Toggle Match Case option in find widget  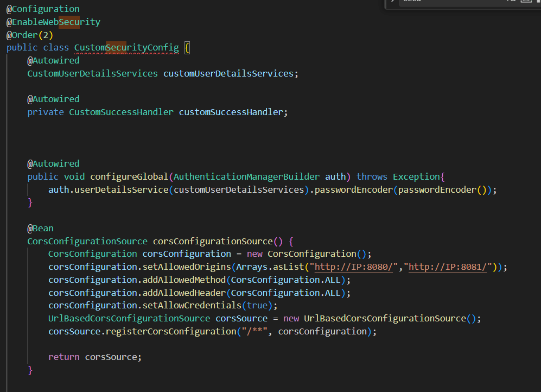click(511, 2)
